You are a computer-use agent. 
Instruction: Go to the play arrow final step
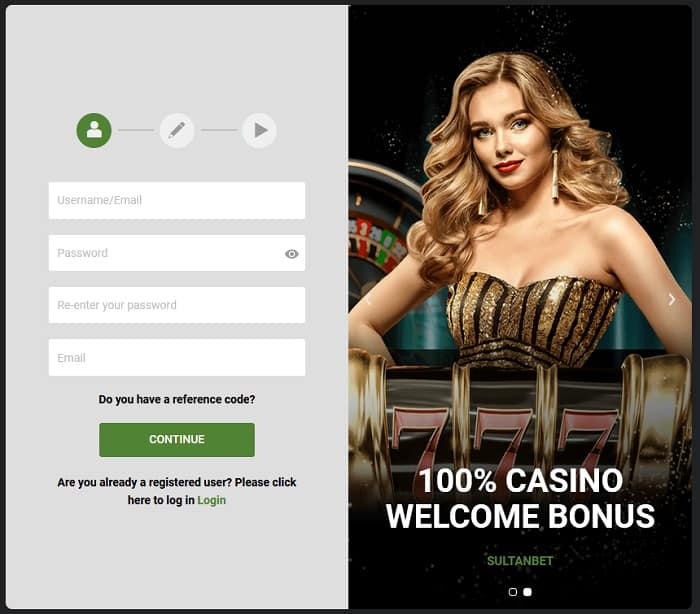[259, 130]
